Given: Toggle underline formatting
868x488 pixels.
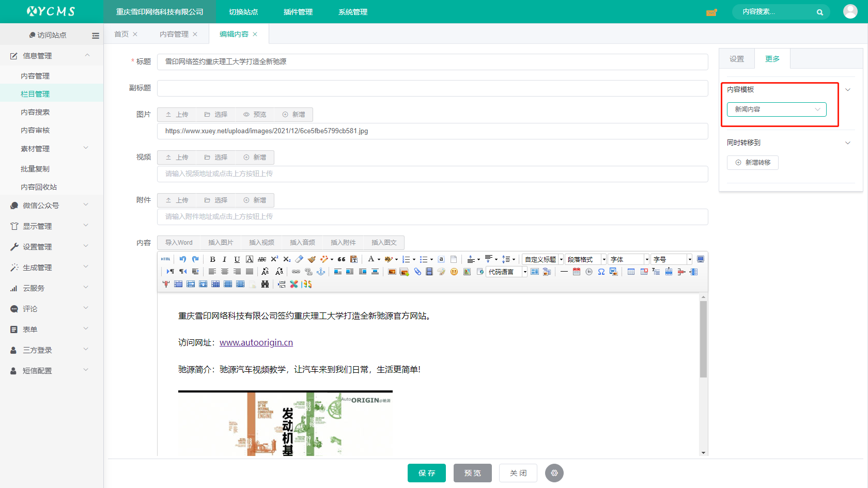Looking at the screenshot, I should click(x=237, y=259).
